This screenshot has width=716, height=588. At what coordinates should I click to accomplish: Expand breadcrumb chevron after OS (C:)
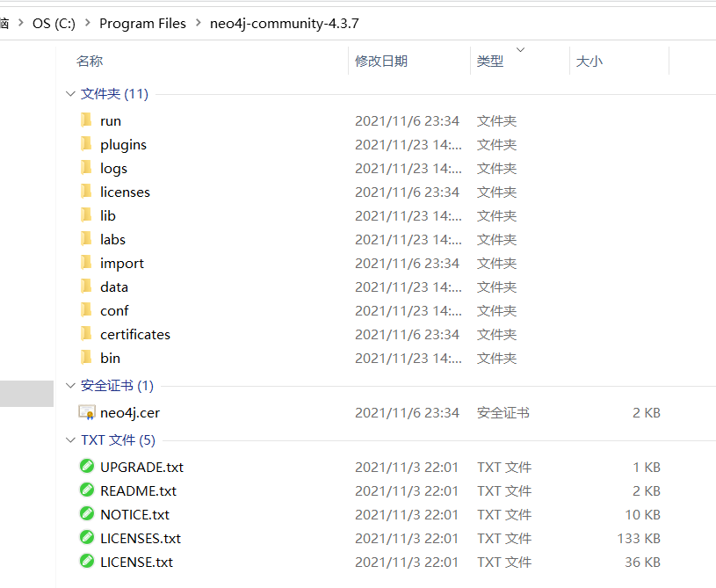click(88, 23)
